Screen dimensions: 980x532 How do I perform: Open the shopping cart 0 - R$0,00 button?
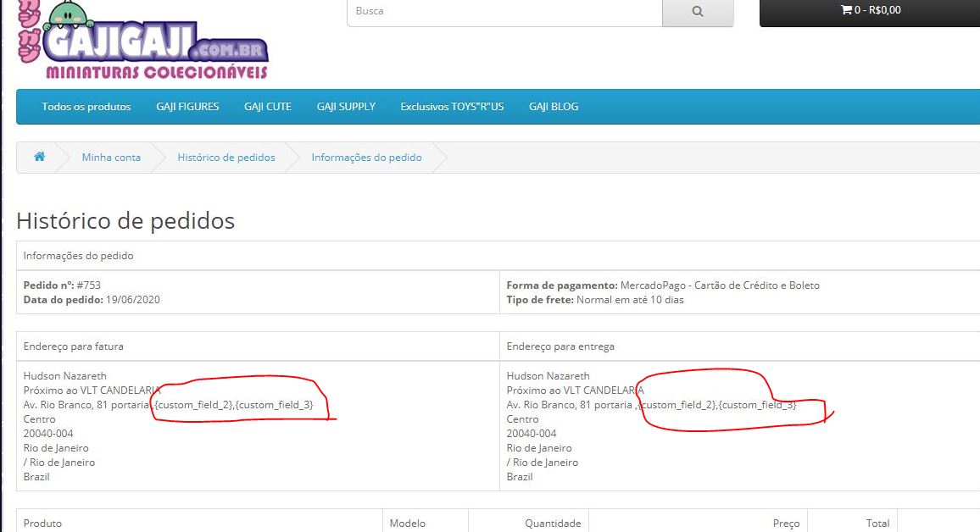pos(870,11)
